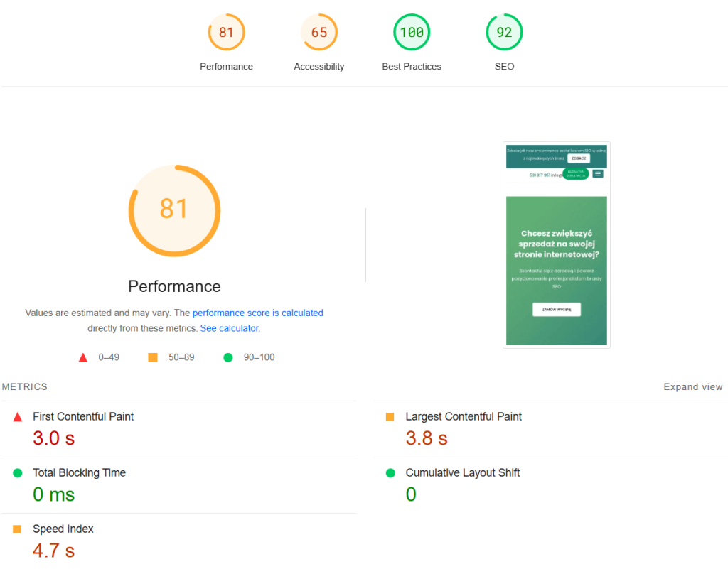This screenshot has height=569, width=728.
Task: Click the orange square beside Speed Index
Action: [x=18, y=529]
